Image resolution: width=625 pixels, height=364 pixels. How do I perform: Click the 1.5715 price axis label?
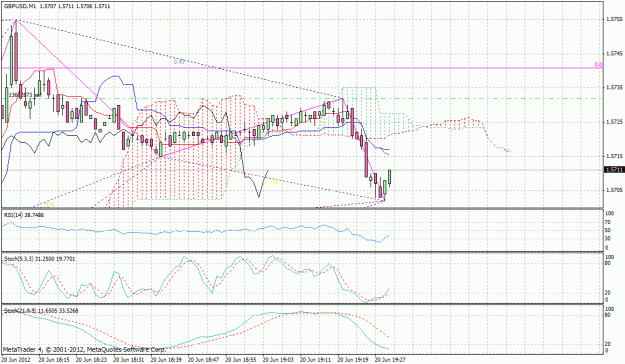coord(613,155)
